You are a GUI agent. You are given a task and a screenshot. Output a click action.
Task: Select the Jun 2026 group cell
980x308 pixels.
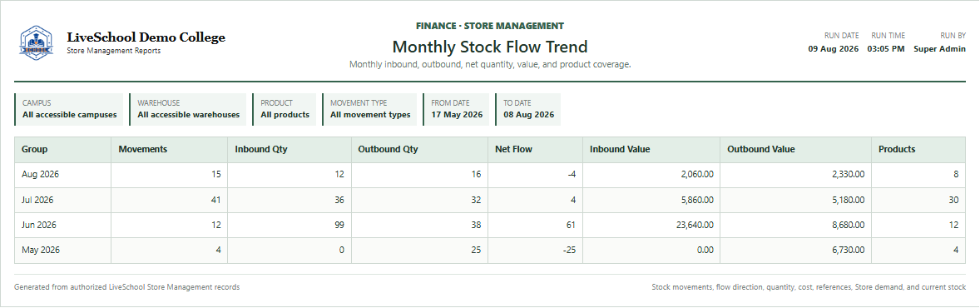[62, 226]
